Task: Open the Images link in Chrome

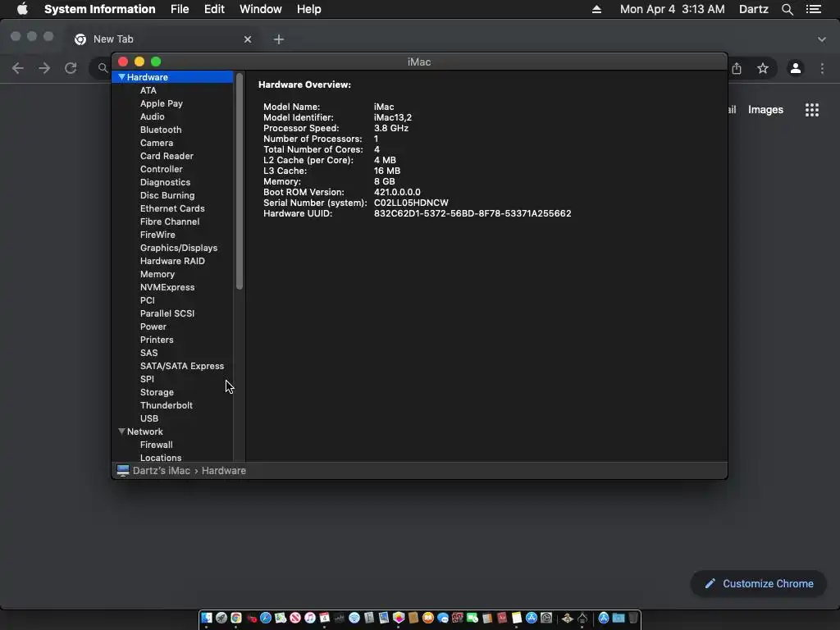Action: pos(765,109)
